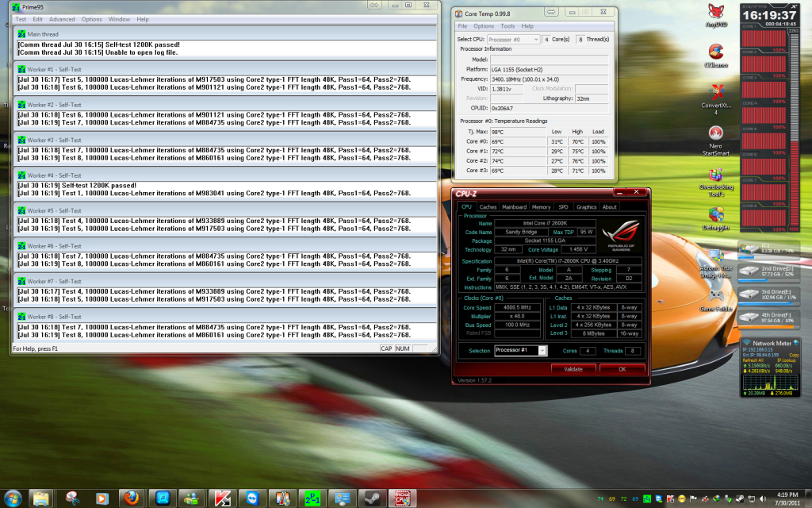The width and height of the screenshot is (812, 508).
Task: Select the CPU tab in CPU-Z
Action: [466, 207]
